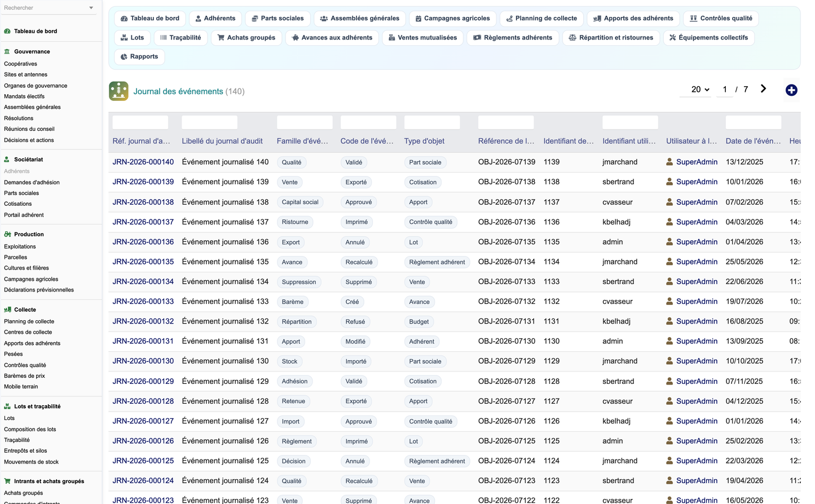Open Apports des adhérents top tab

633,19
